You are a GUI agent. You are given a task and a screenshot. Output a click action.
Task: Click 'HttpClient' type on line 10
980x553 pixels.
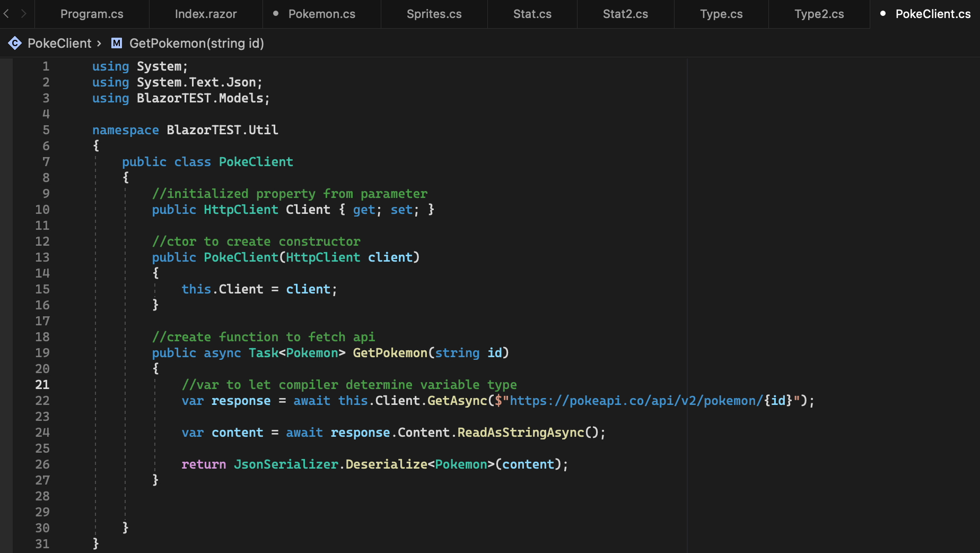coord(241,210)
